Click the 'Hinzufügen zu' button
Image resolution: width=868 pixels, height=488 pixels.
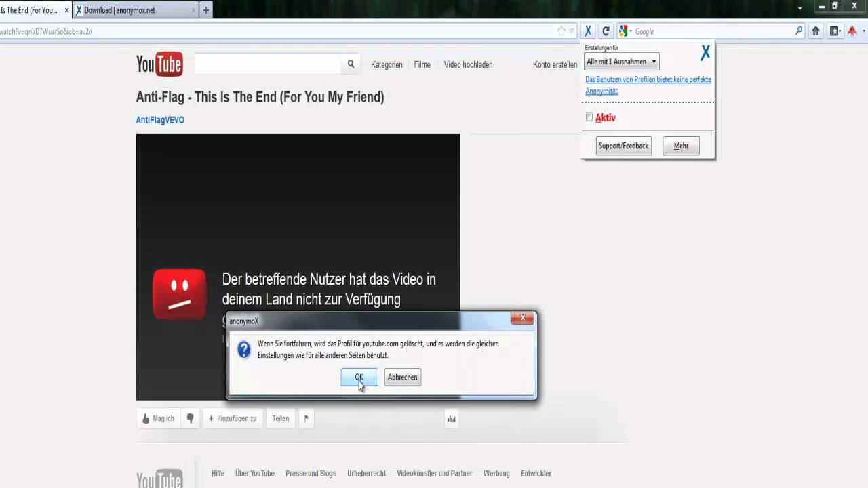pos(232,419)
